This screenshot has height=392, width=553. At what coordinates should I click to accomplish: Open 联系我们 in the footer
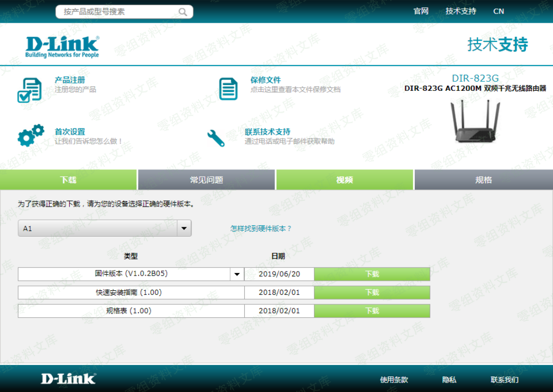(x=505, y=380)
